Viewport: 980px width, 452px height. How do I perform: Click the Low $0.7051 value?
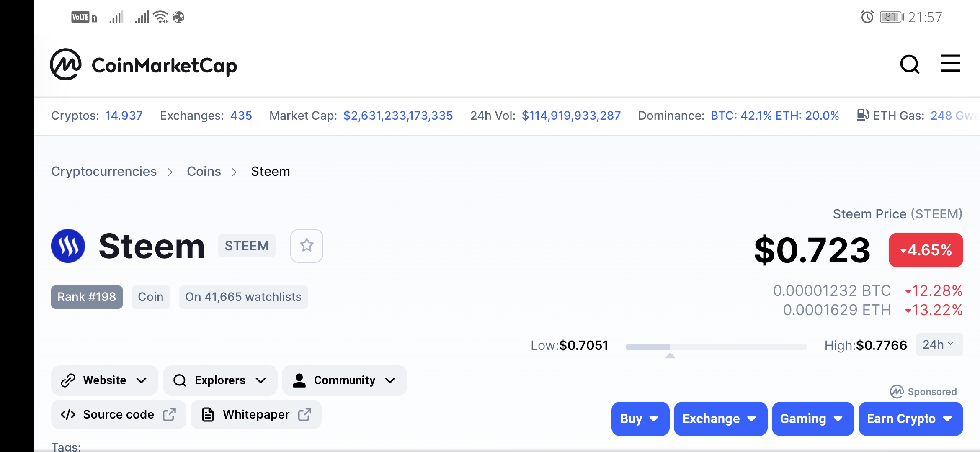(583, 345)
